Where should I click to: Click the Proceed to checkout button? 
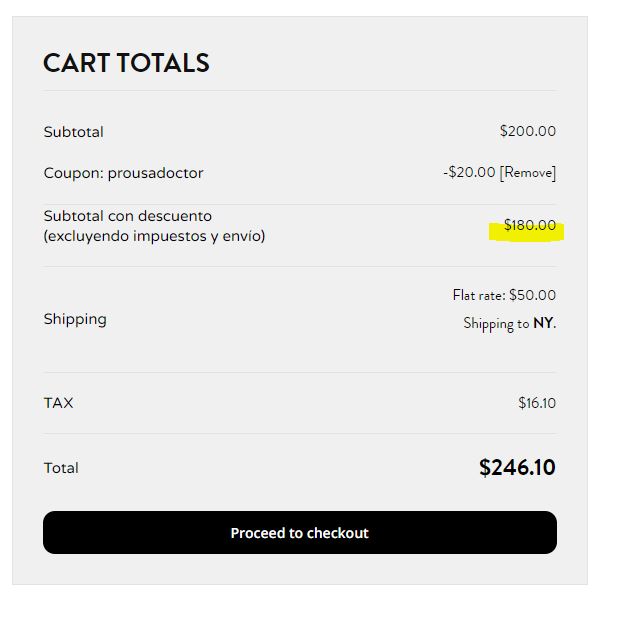pyautogui.click(x=300, y=532)
